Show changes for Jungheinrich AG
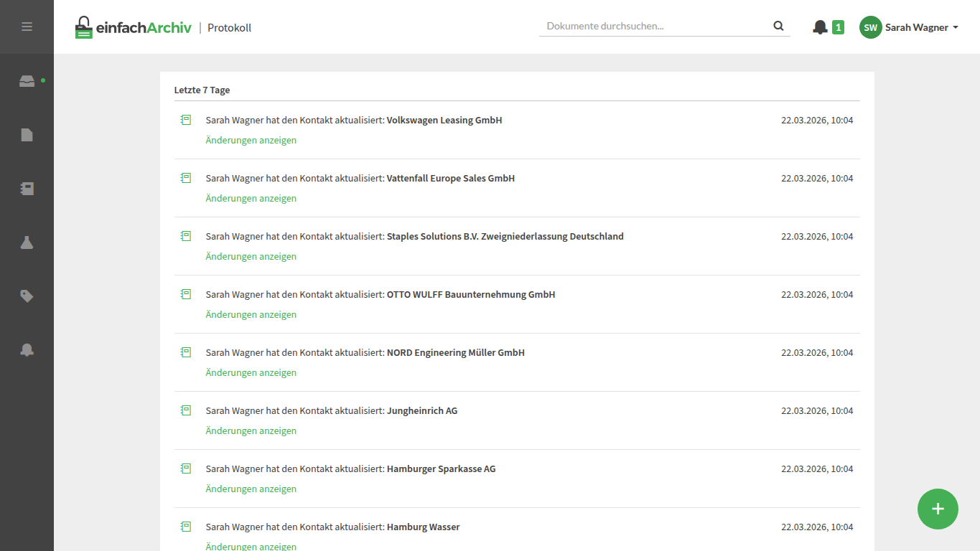 (251, 430)
